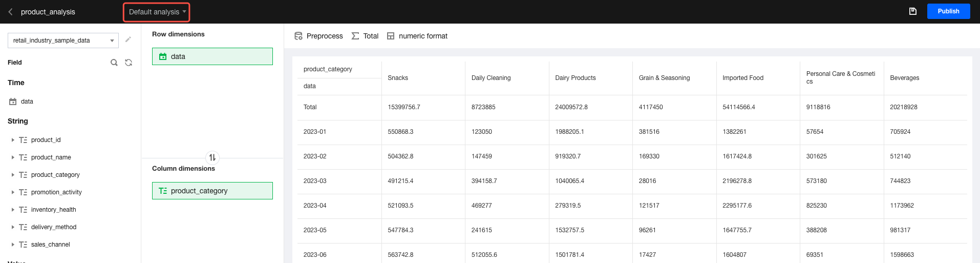The width and height of the screenshot is (980, 263).
Task: Click the inventory_health field
Action: point(53,210)
